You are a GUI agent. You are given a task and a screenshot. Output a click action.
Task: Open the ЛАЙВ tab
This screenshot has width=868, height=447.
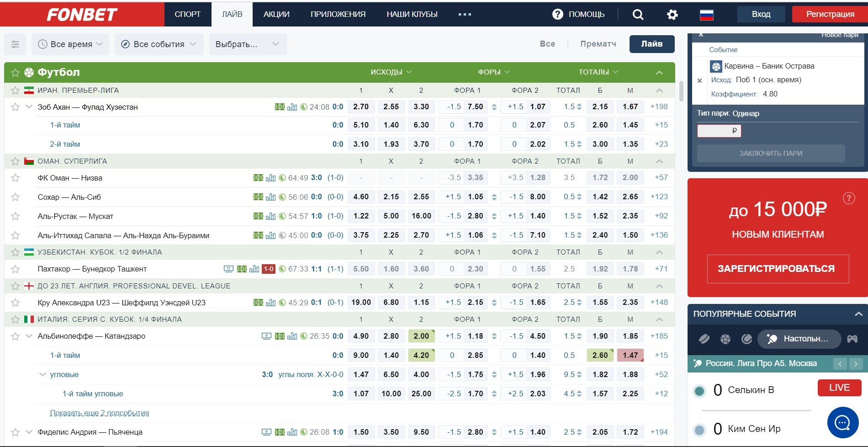pos(232,14)
